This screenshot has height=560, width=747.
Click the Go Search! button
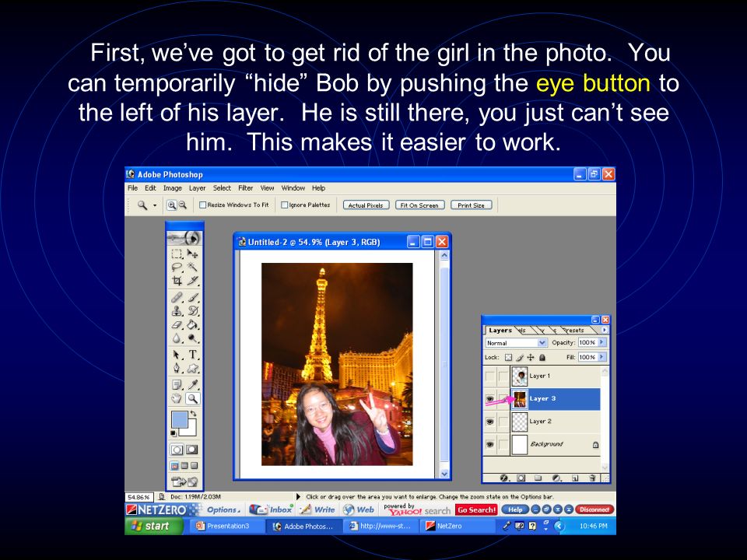[476, 509]
